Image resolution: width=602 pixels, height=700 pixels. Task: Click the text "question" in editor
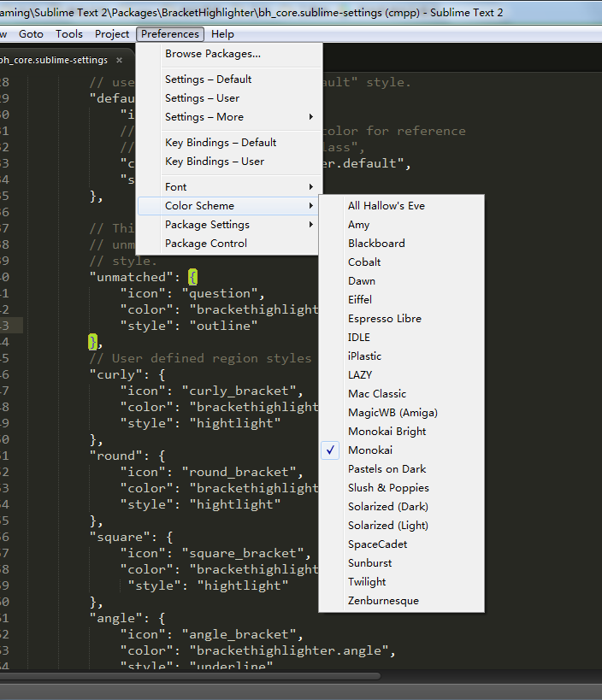[219, 293]
